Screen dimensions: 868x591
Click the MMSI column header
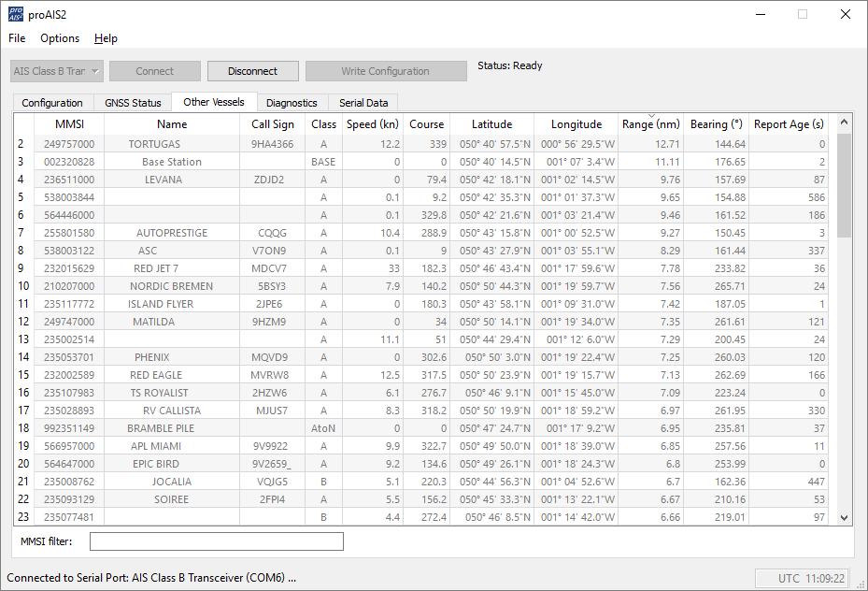pyautogui.click(x=69, y=124)
